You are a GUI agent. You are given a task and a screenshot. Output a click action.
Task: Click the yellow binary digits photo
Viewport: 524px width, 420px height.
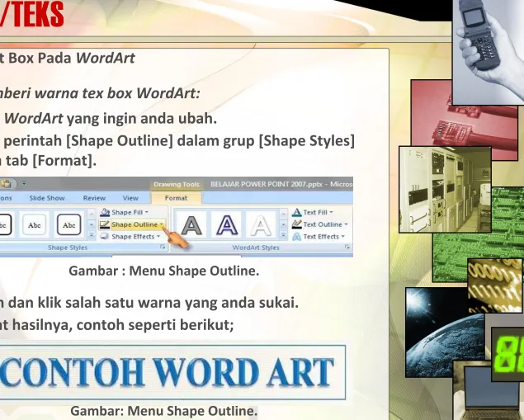click(494, 284)
